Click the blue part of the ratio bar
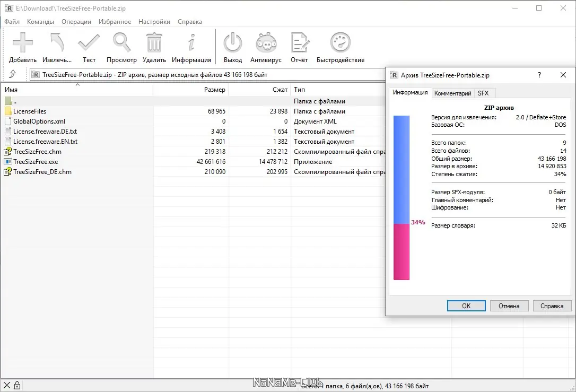576x392 pixels. [401, 170]
